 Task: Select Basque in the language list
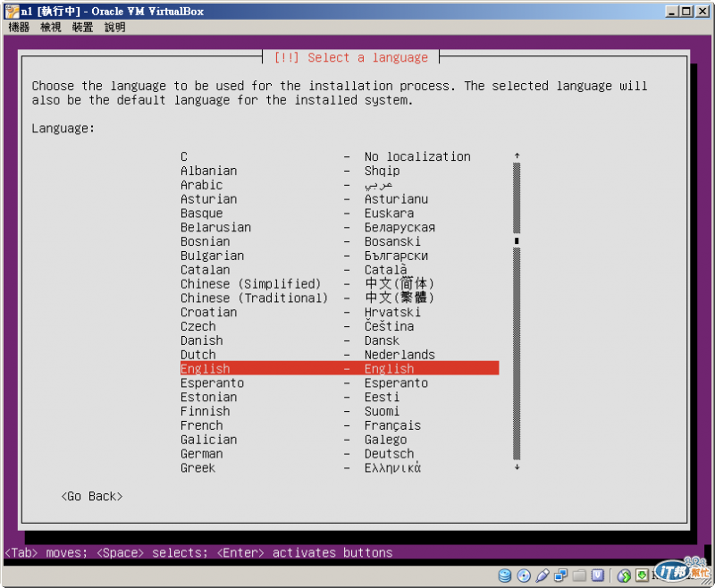tap(340, 213)
